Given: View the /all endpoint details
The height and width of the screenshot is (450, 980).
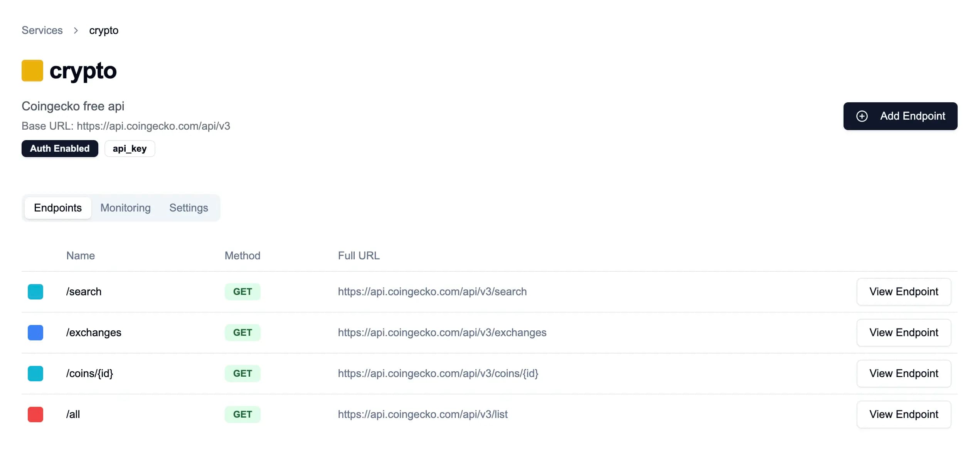Looking at the screenshot, I should (x=904, y=414).
